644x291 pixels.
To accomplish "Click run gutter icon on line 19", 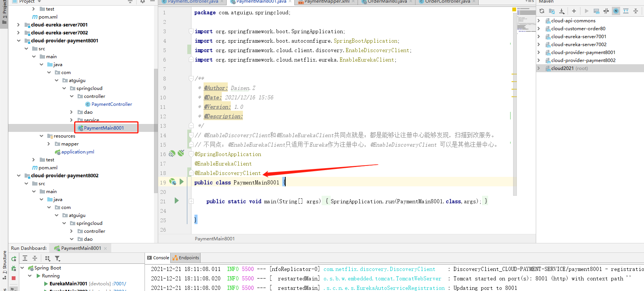I will pos(182,182).
